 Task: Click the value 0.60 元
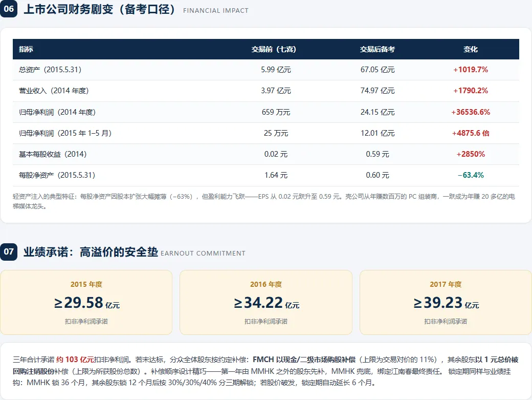378,175
